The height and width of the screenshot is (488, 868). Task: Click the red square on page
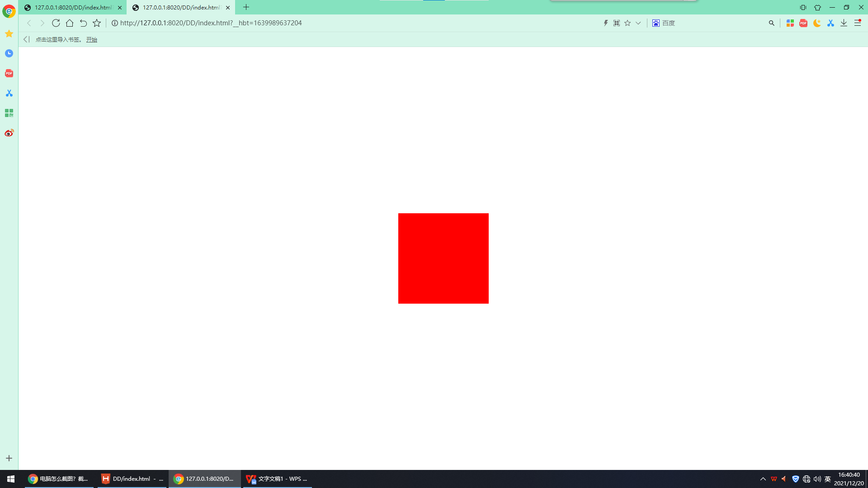pyautogui.click(x=443, y=258)
